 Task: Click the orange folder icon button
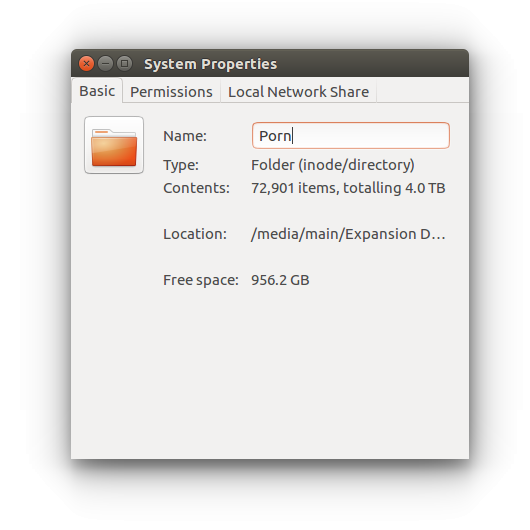click(x=114, y=145)
